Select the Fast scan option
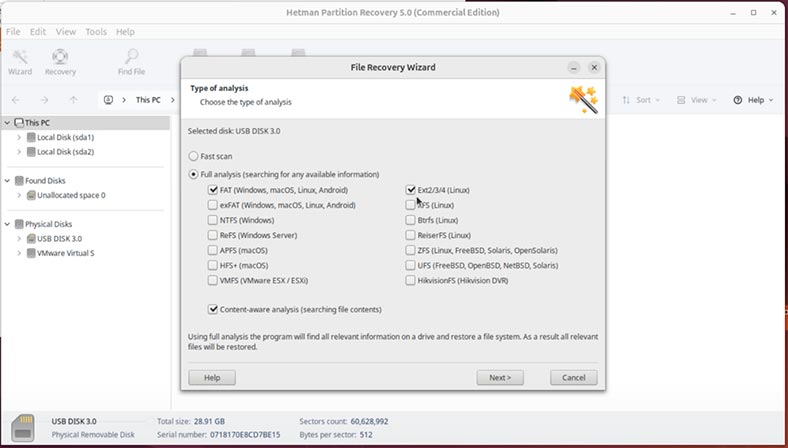The width and height of the screenshot is (788, 448). 193,156
